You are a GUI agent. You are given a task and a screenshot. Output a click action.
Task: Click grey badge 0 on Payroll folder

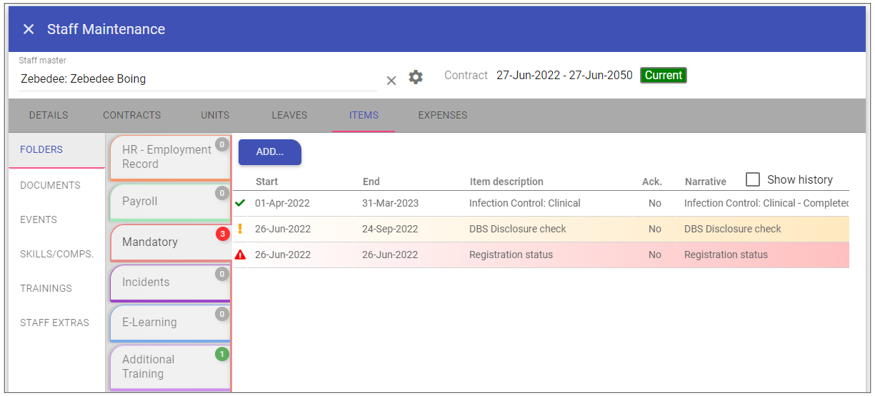point(222,194)
